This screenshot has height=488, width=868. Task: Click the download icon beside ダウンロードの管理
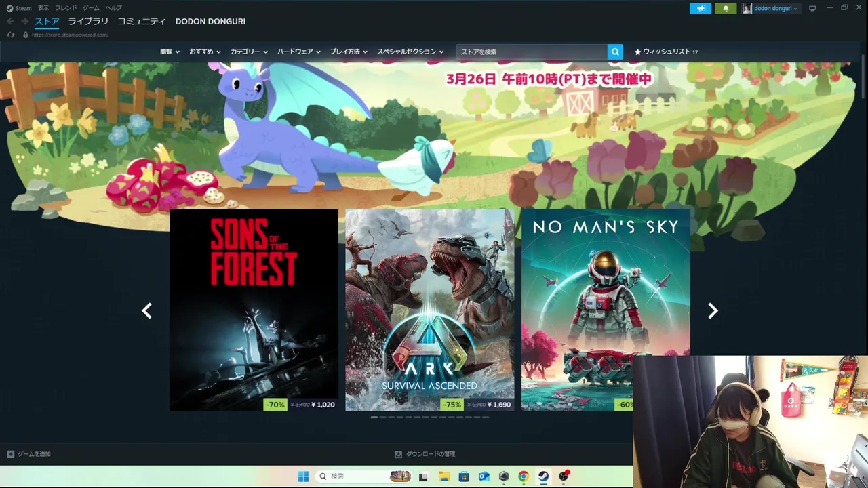click(399, 454)
